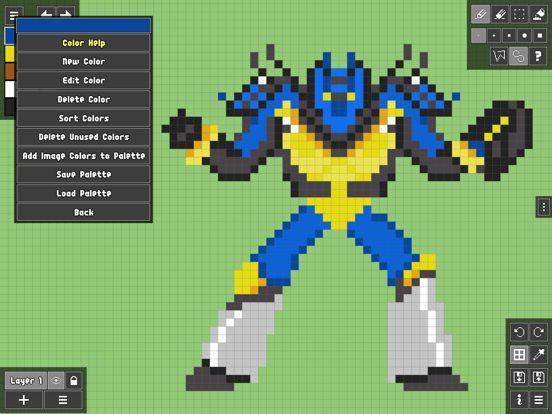
Task: Select Delete Unused Colors menu entry
Action: (84, 137)
